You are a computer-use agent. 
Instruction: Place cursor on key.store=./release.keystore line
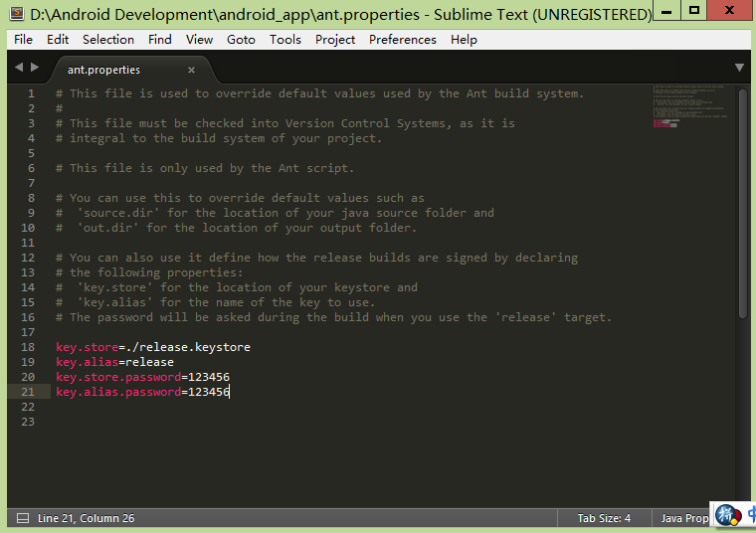click(x=153, y=347)
